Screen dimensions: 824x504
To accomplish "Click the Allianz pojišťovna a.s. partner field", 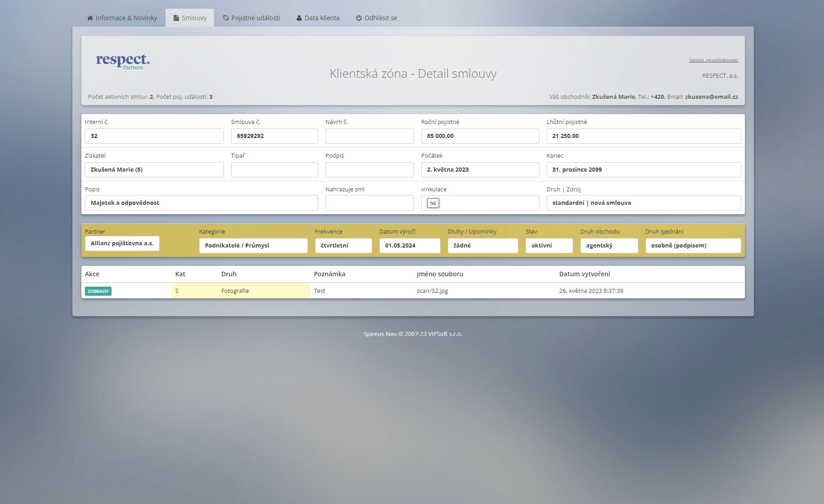I will click(x=122, y=243).
